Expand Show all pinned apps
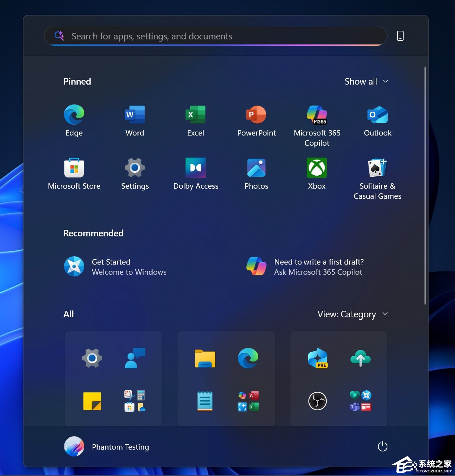Screen dimensions: 455x476 (367, 81)
